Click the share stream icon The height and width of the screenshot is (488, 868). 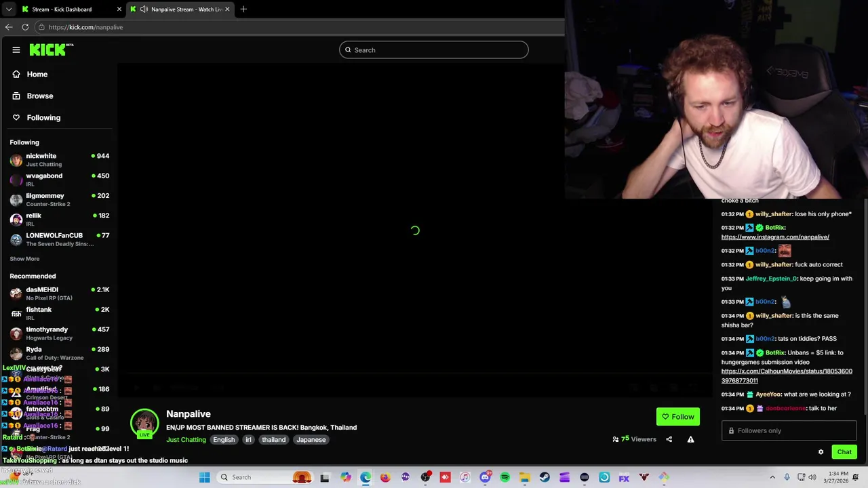pos(669,439)
